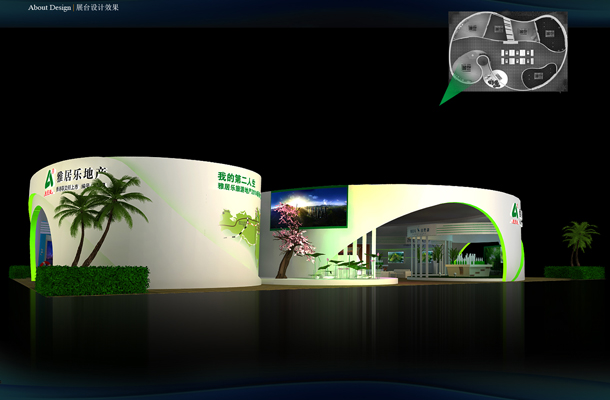
Task: Select the lone palm tree at far right
Action: coord(579,242)
